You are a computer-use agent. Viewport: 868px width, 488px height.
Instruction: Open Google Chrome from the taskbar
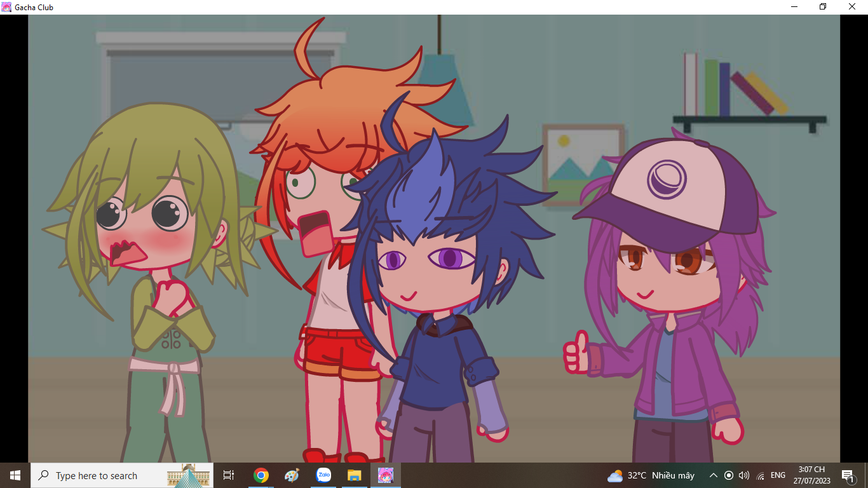(x=261, y=475)
